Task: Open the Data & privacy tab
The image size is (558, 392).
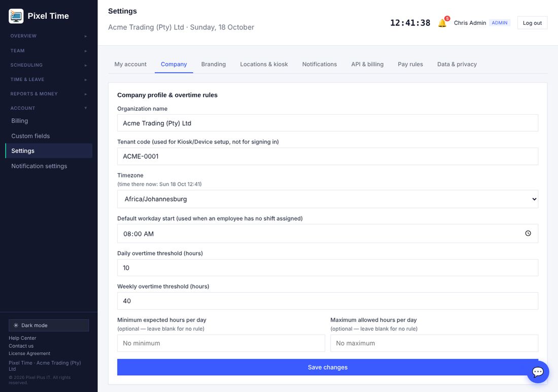Action: click(x=457, y=64)
